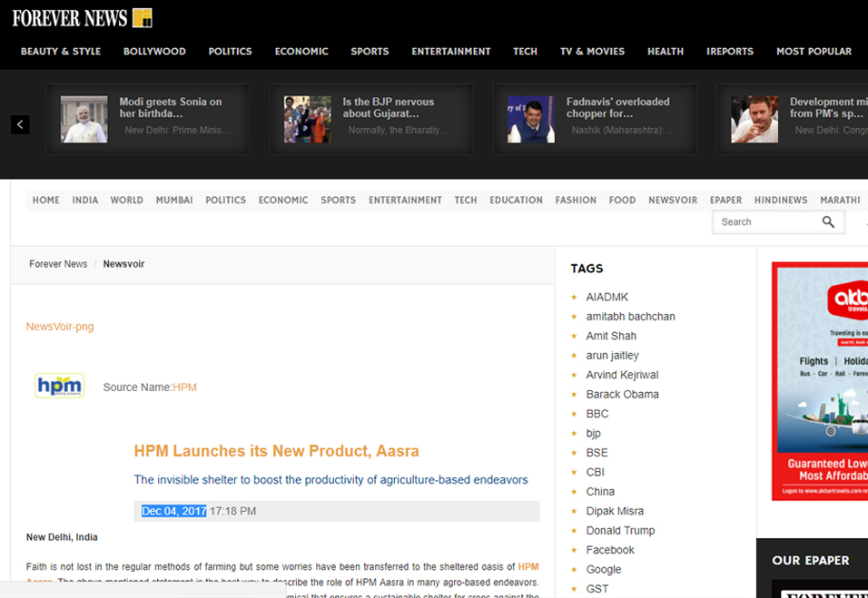Screen dimensions: 868x598
Task: Click Forever News breadcrumb link
Action: (x=58, y=264)
